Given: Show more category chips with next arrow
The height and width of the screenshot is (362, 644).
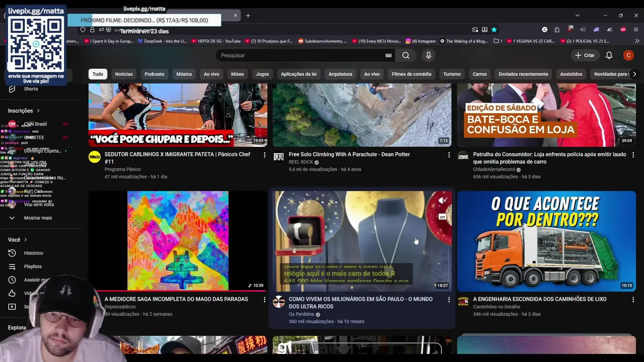Looking at the screenshot, I should point(634,74).
